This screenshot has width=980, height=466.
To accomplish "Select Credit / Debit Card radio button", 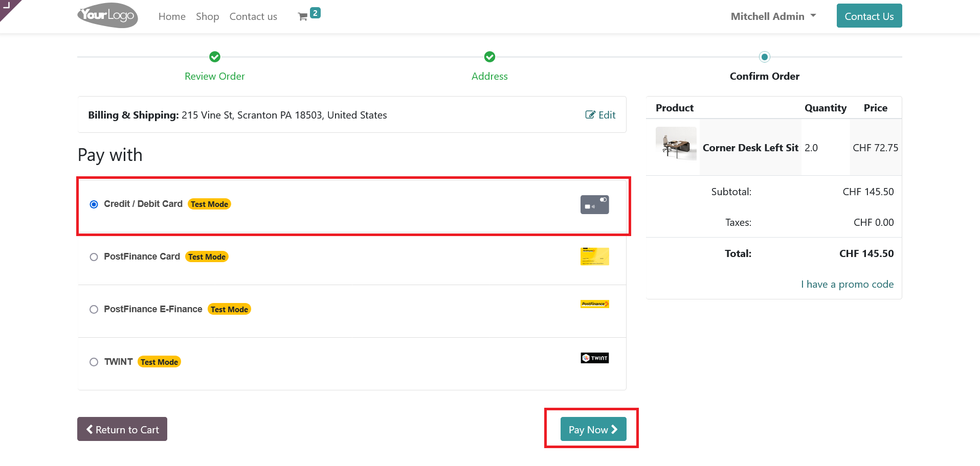I will click(x=94, y=204).
